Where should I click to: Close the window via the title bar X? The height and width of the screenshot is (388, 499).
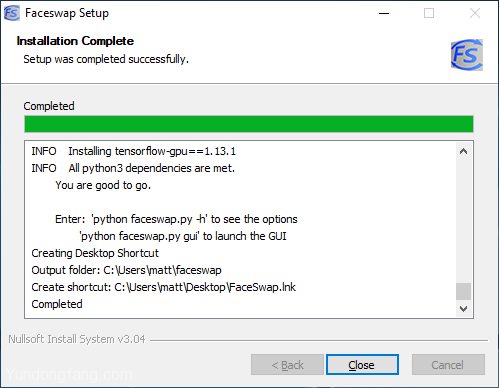[475, 13]
